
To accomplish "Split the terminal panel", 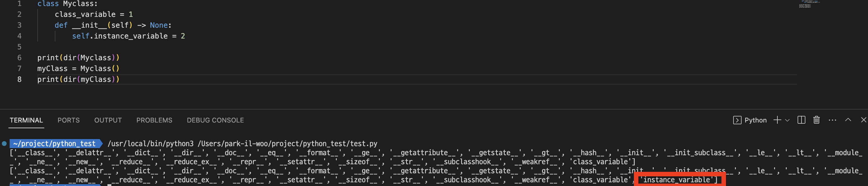I will [x=801, y=120].
